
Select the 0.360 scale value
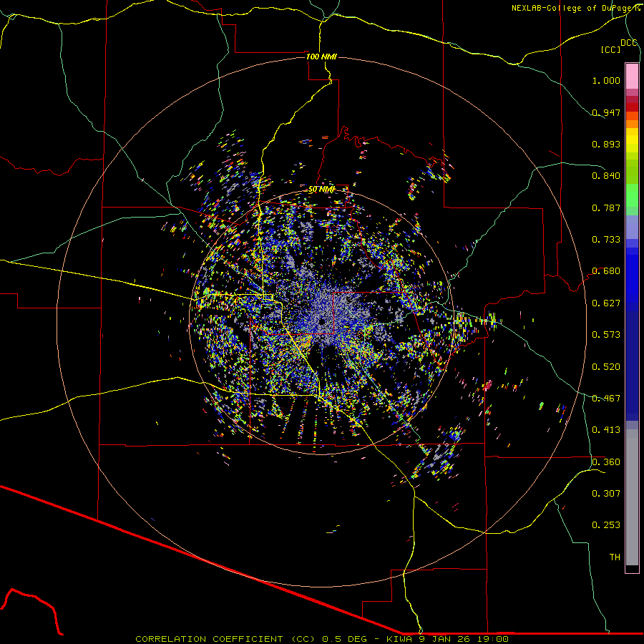coord(606,462)
